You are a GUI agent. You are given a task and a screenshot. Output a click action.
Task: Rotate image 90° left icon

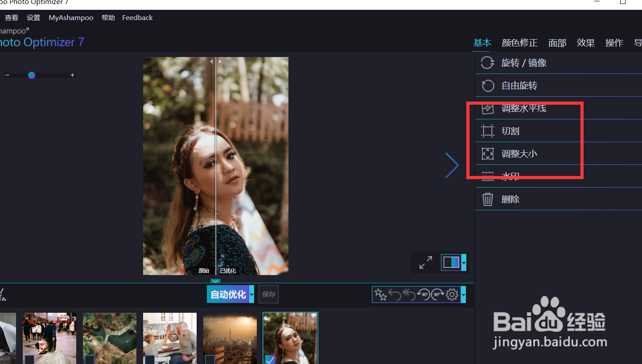point(424,294)
